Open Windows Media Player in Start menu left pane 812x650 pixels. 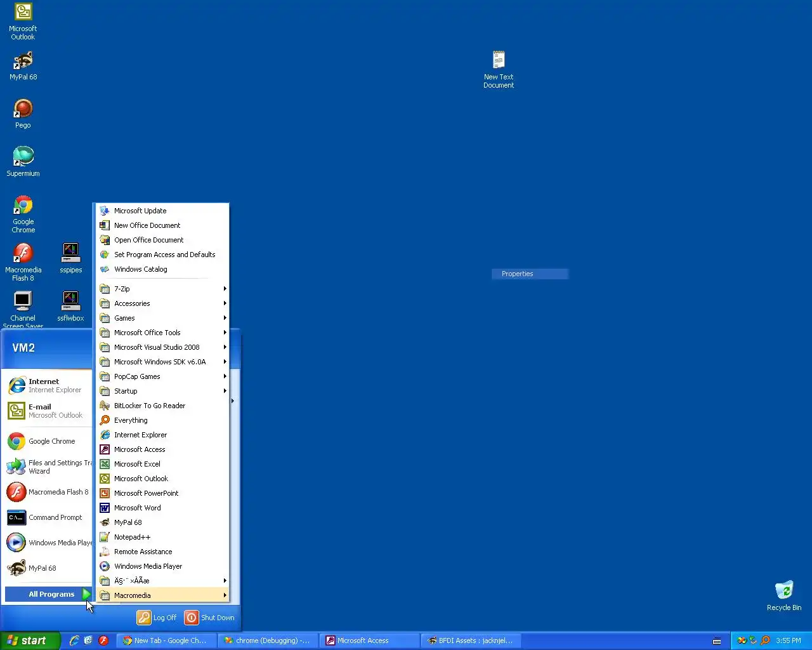(48, 543)
